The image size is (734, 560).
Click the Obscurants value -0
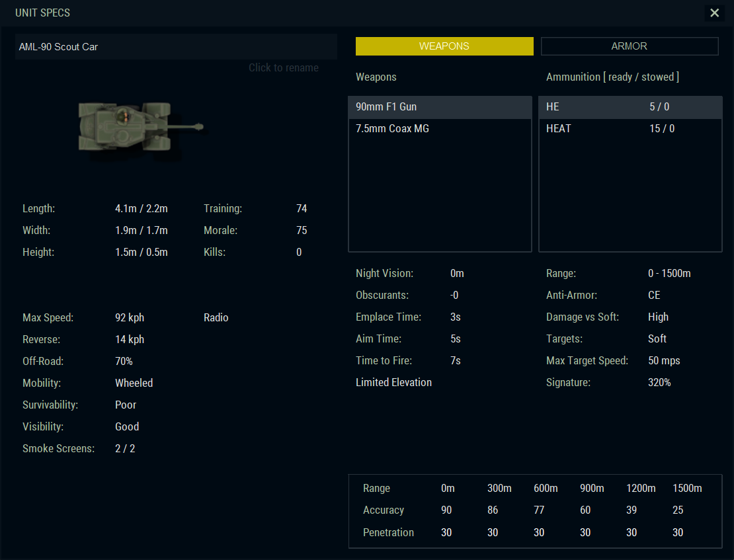pos(454,296)
